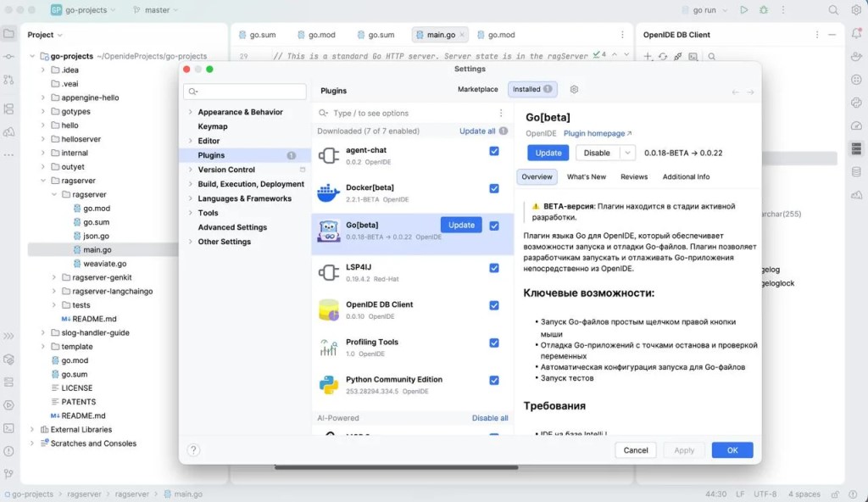Click the Settings search field
Image resolution: width=868 pixels, height=502 pixels.
(x=245, y=92)
